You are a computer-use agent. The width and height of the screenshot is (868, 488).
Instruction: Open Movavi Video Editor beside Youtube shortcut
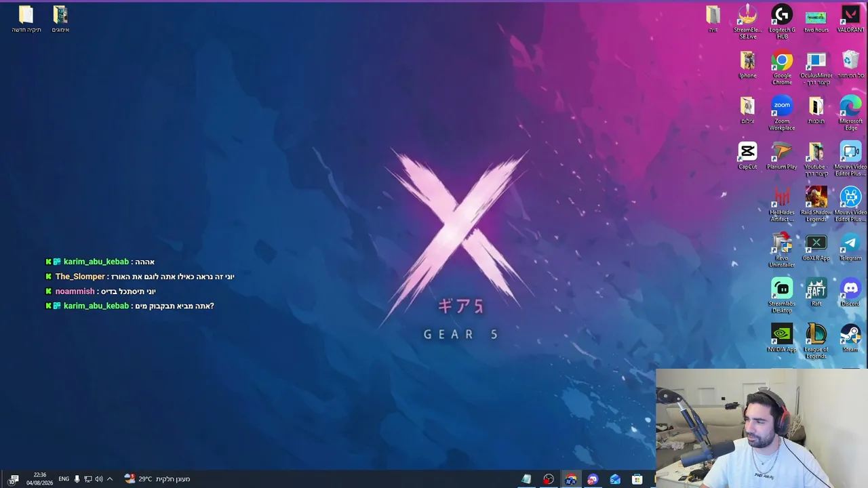tap(850, 159)
